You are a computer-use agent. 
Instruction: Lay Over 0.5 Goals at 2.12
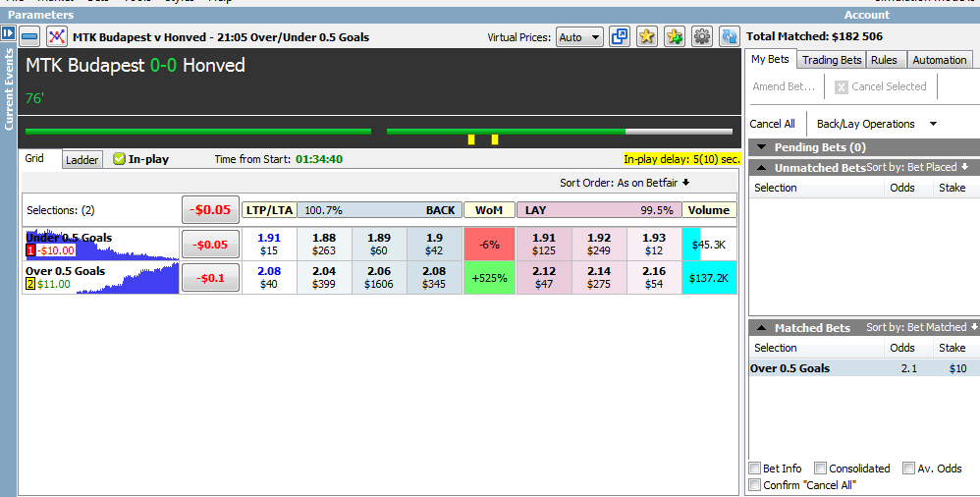pyautogui.click(x=544, y=278)
